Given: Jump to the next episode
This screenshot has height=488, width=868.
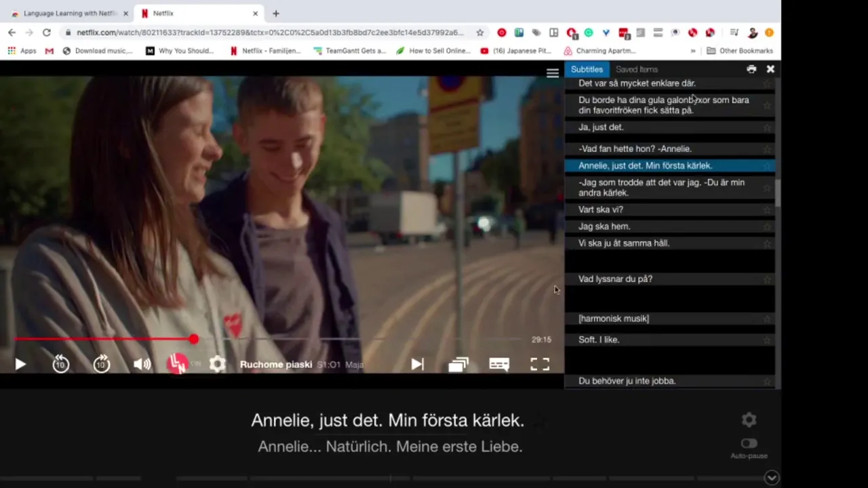Looking at the screenshot, I should pos(417,365).
